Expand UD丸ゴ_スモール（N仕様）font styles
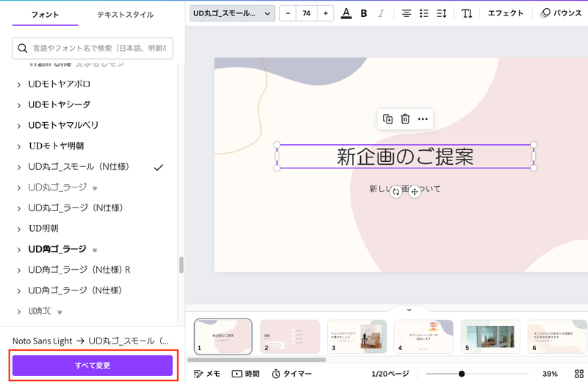 coord(19,168)
